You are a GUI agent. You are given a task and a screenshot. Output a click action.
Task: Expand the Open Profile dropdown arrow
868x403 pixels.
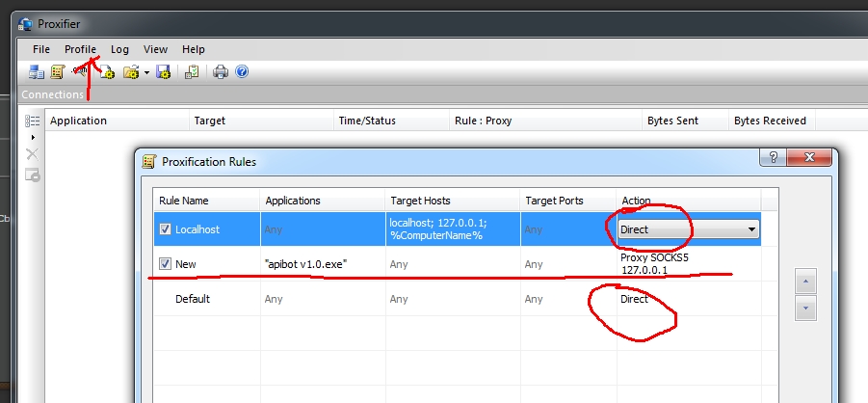145,72
